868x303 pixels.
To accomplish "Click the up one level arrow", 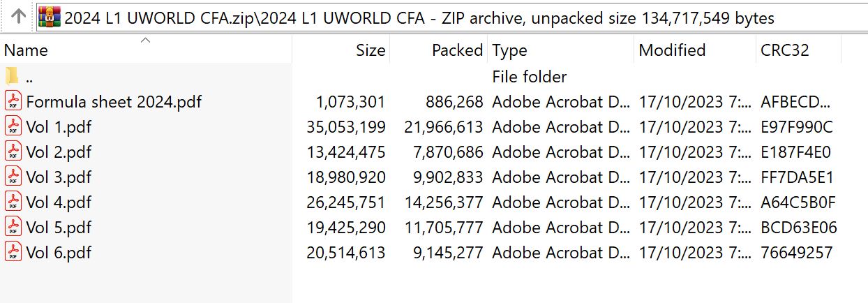I will point(20,17).
